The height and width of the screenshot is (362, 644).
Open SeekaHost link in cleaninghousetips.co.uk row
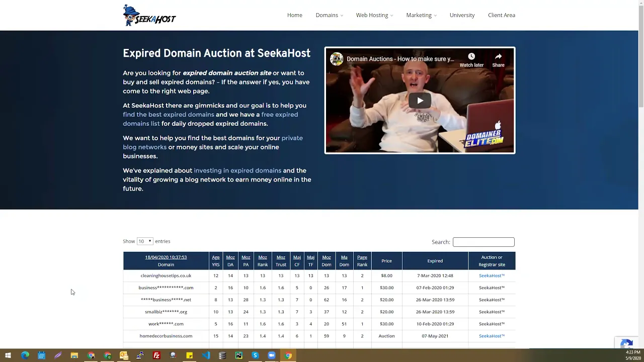[492, 276]
